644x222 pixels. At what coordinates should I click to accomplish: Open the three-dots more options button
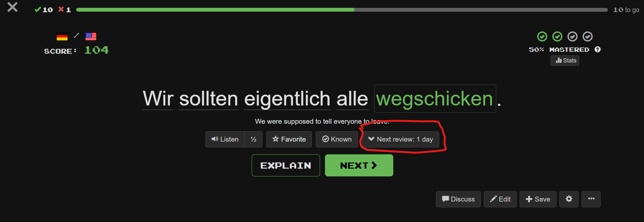click(x=591, y=199)
